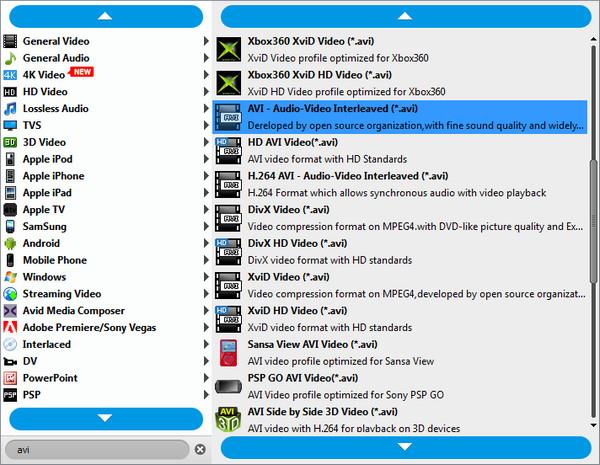Choose Xbox360 XviD HD Video profile
The width and height of the screenshot is (600, 465).
400,83
